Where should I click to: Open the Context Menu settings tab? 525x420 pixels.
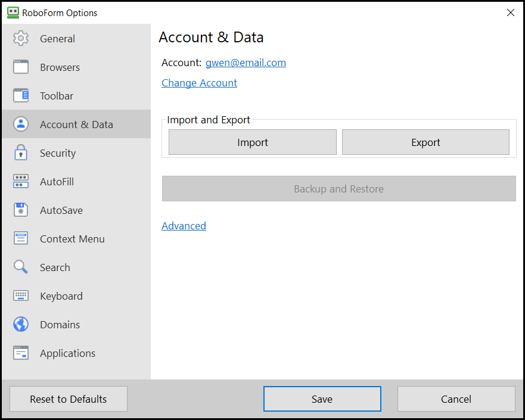[x=72, y=239]
